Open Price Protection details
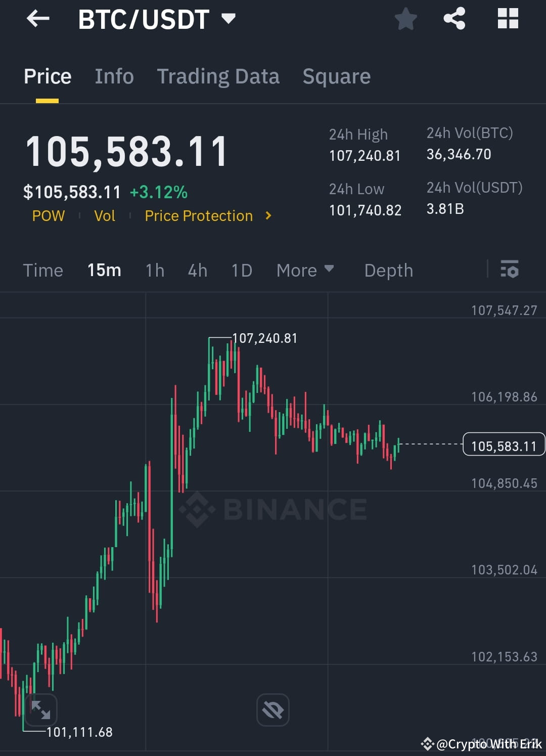Image resolution: width=546 pixels, height=756 pixels. click(199, 216)
